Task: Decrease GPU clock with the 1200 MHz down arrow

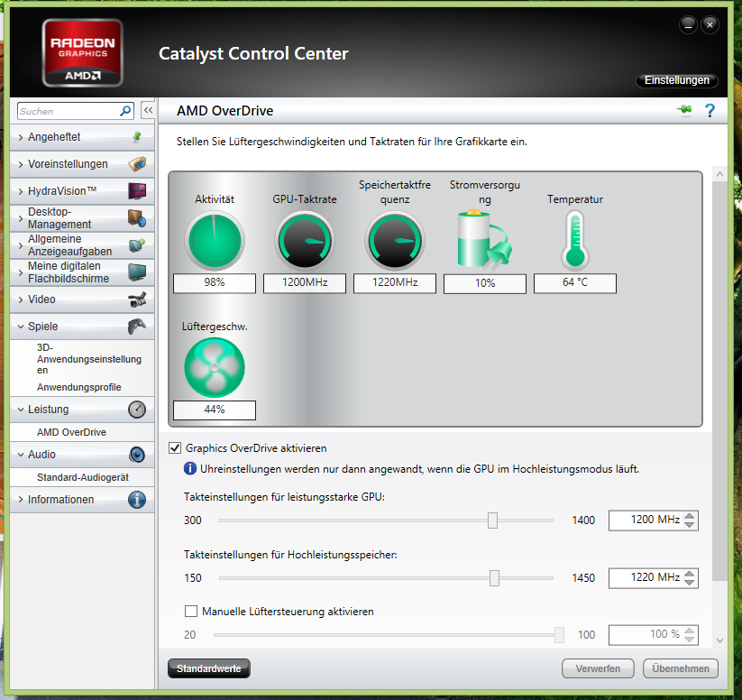Action: (690, 525)
